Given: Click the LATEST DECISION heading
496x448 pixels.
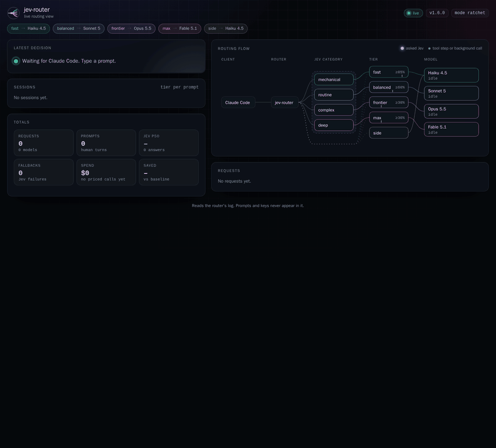Looking at the screenshot, I should [x=32, y=48].
